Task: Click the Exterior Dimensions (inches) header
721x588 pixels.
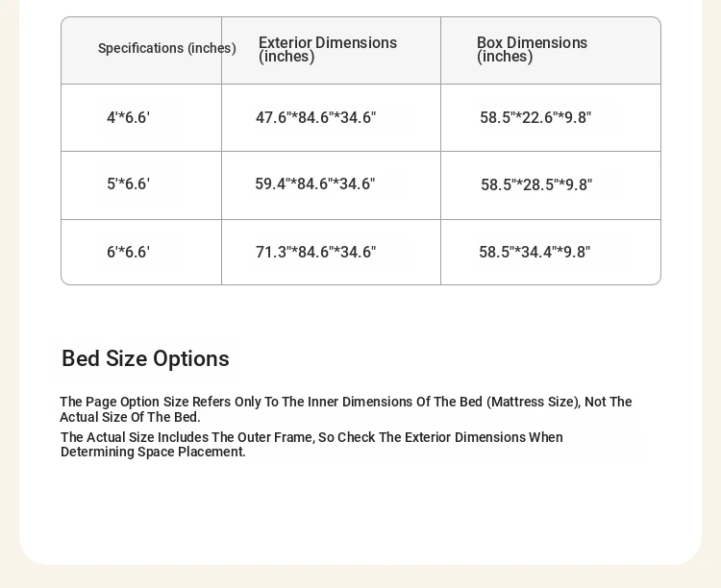Action: [328, 49]
